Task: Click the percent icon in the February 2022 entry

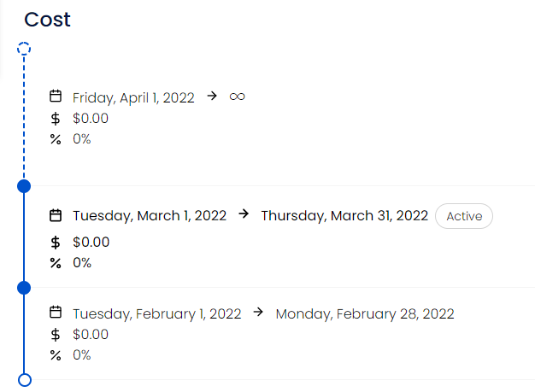Action: (x=56, y=355)
